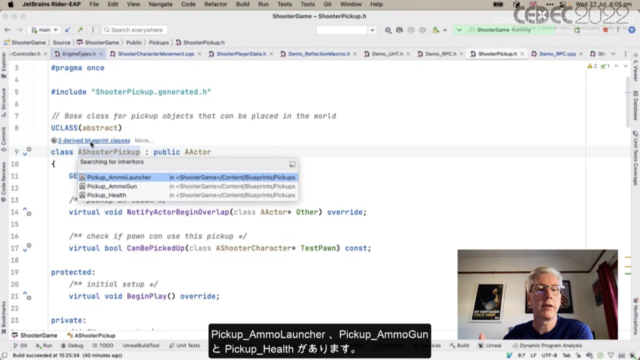Select Pickup_AmmoLauncher in the inheritors popup
640x360 pixels.
coord(188,177)
